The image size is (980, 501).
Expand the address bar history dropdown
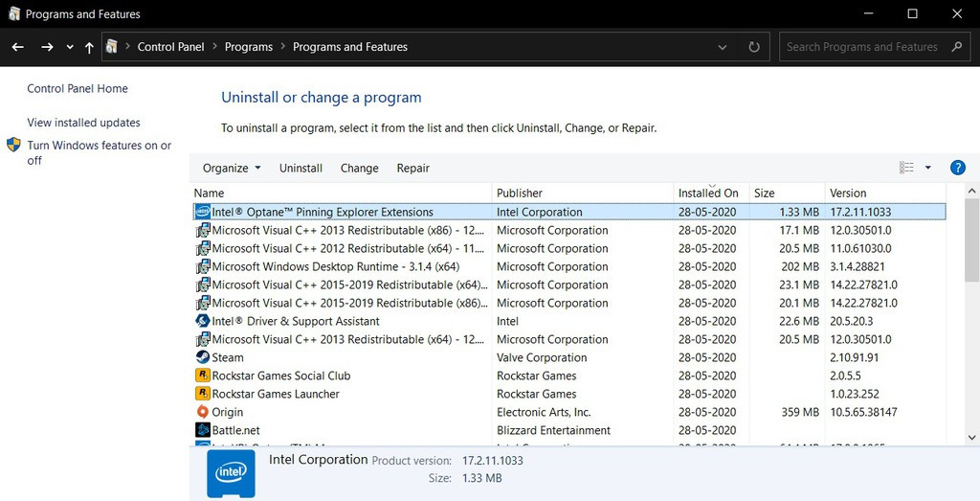pos(723,47)
